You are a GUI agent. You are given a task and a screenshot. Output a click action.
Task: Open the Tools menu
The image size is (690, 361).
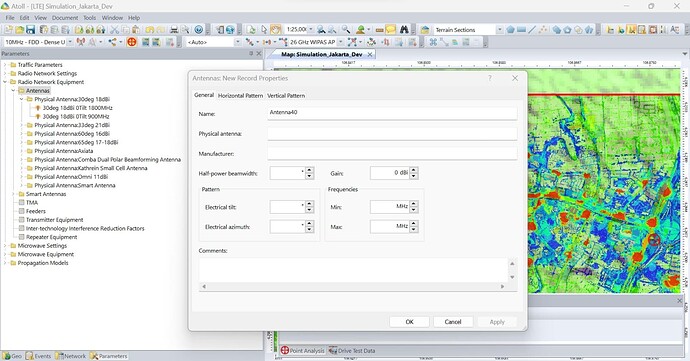click(89, 18)
